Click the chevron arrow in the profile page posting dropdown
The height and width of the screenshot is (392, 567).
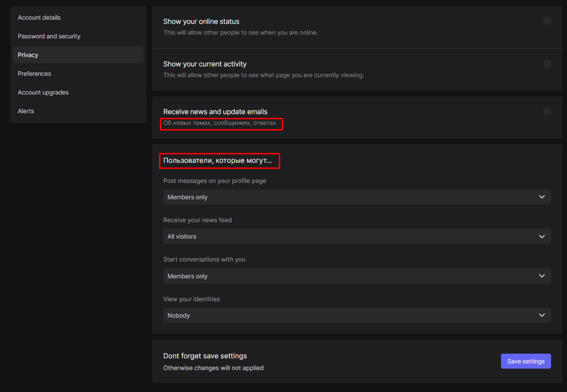point(542,197)
